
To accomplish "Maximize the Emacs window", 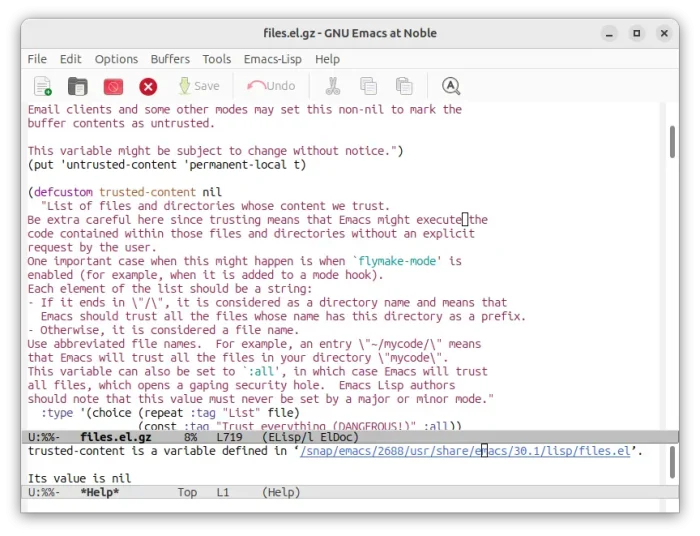I will coord(637,33).
